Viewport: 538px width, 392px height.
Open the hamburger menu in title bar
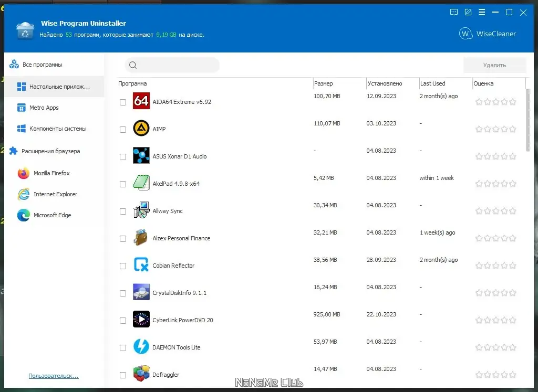coord(482,13)
